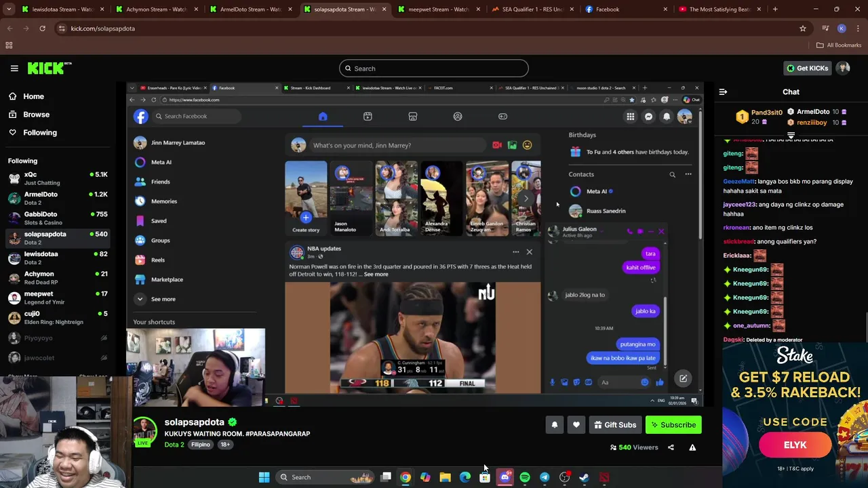Click Pand3sit0 in gift leaderboard
This screenshot has width=868, height=488.
pyautogui.click(x=766, y=113)
